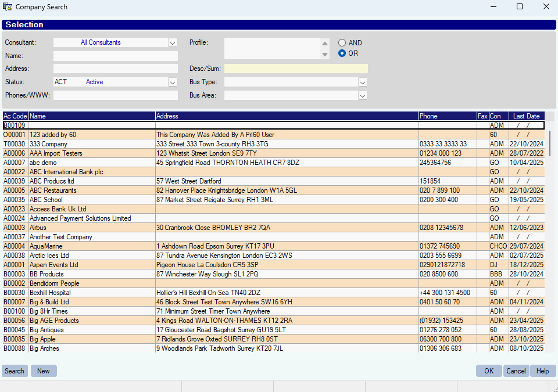Select the 'Arctic Ices Ltd' row
Image resolution: width=558 pixels, height=392 pixels.
[274, 256]
